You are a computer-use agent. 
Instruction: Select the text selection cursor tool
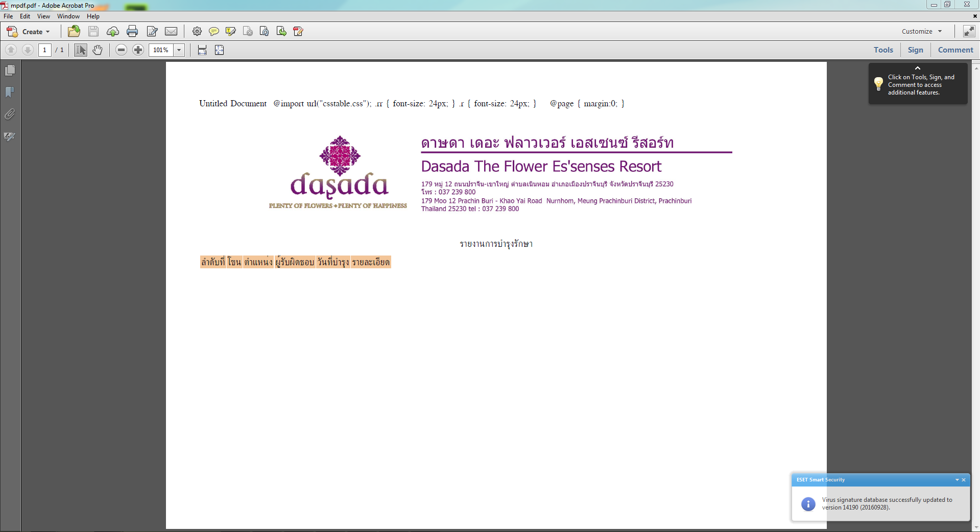(x=81, y=50)
